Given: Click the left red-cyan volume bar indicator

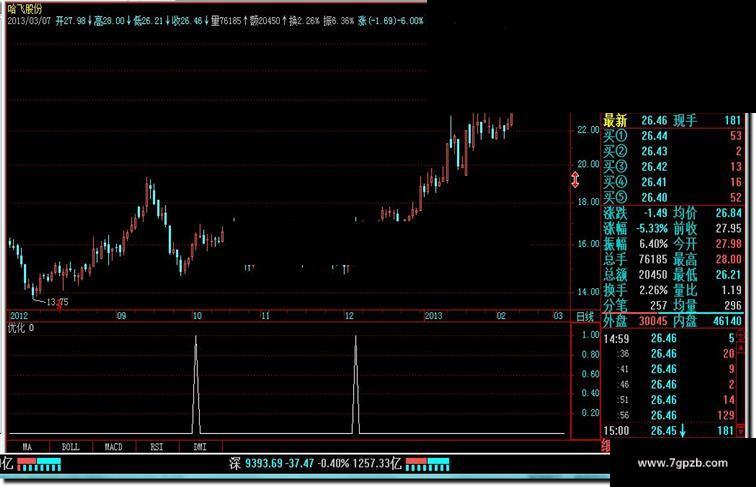Looking at the screenshot, I should click(39, 465).
